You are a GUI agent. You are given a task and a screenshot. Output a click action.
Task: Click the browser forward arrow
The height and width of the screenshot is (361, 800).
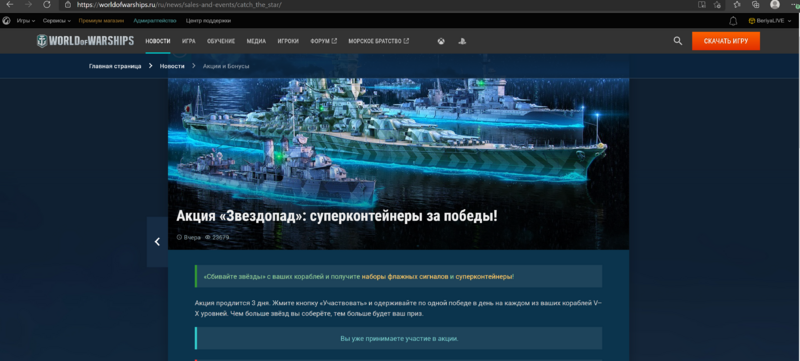click(28, 4)
